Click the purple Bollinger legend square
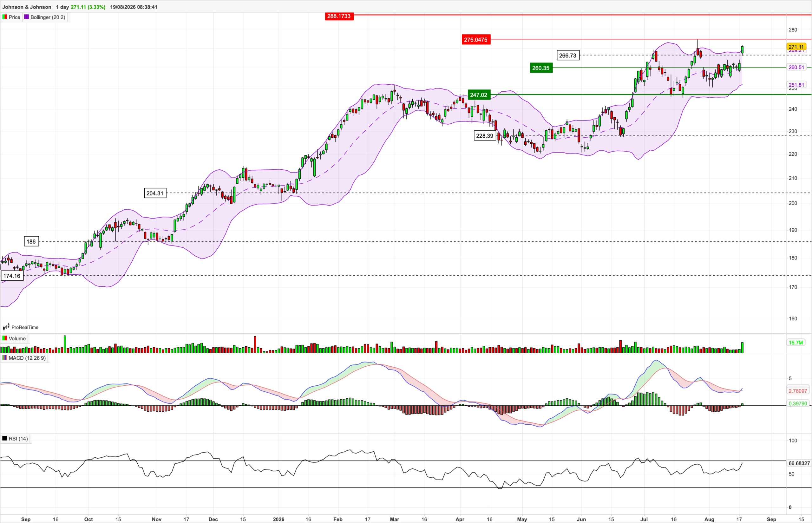812x523 pixels. coord(27,17)
